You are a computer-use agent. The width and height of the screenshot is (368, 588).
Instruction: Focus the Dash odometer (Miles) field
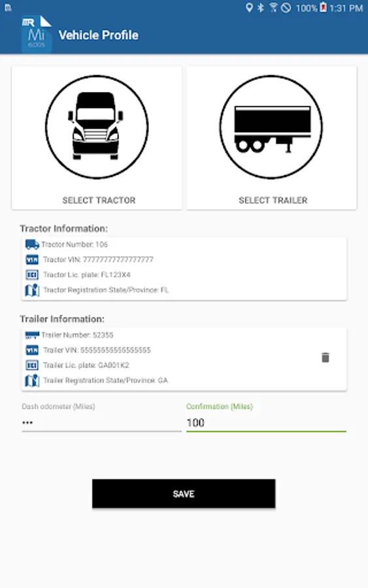tap(101, 423)
